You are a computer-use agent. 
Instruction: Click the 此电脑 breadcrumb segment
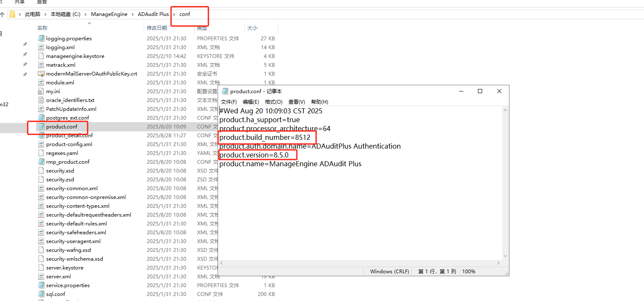click(x=33, y=14)
